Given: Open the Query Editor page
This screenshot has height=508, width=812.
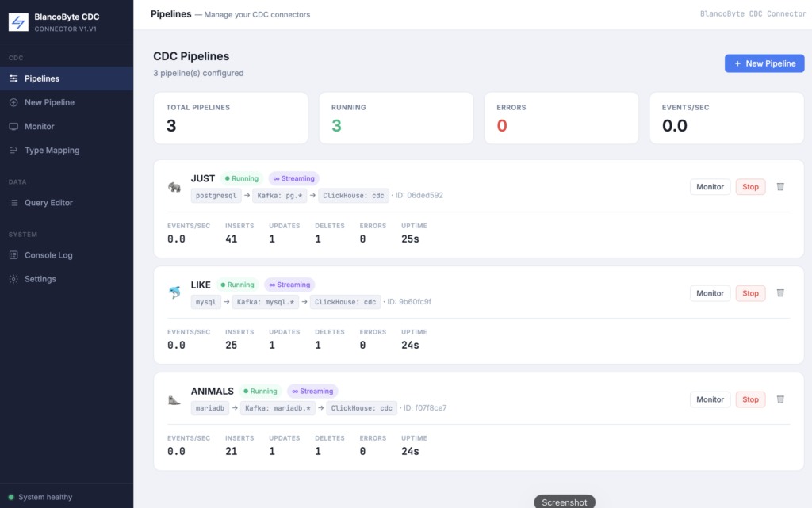Looking at the screenshot, I should coord(67,203).
